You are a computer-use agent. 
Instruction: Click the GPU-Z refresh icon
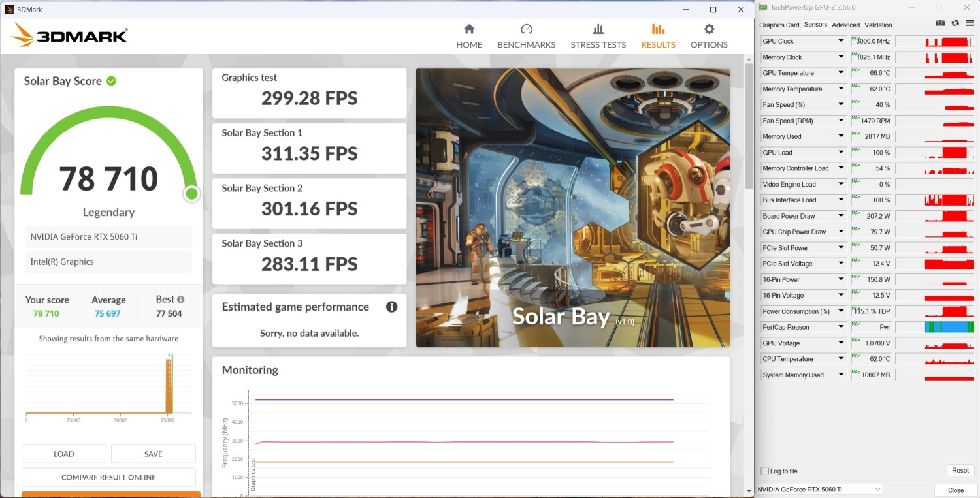click(x=955, y=23)
